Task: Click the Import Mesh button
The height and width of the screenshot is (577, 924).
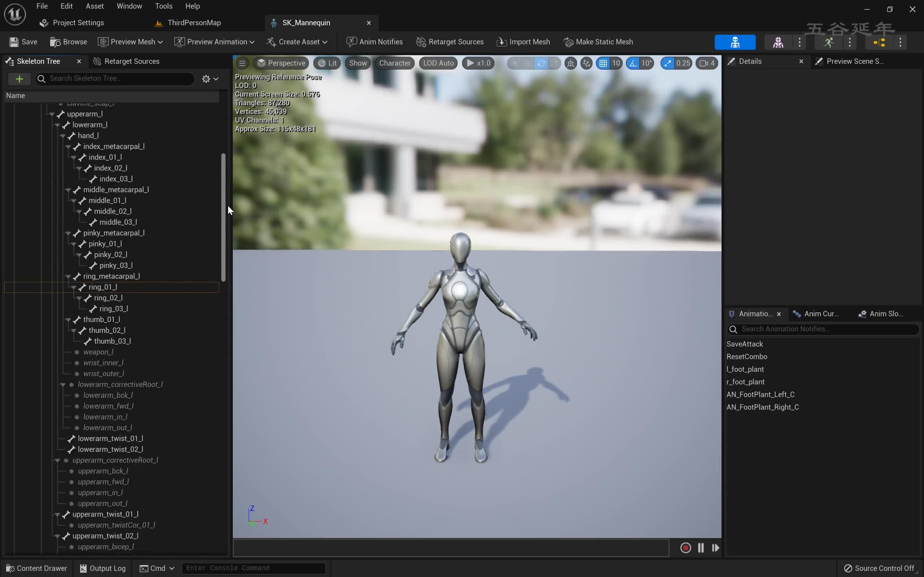Action: pyautogui.click(x=523, y=42)
